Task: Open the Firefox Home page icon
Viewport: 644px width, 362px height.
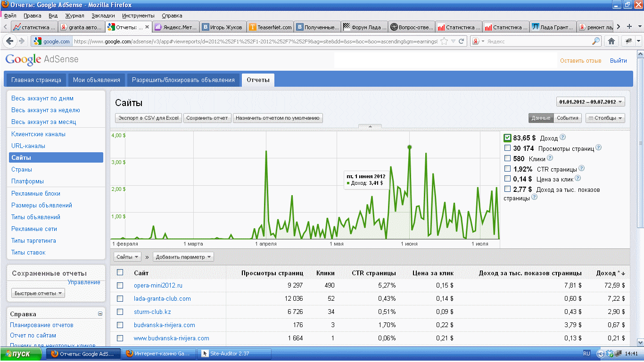Action: click(611, 41)
